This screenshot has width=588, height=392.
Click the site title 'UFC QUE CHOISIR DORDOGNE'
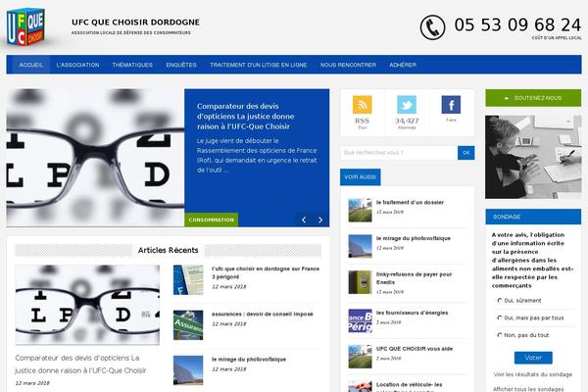pyautogui.click(x=135, y=23)
